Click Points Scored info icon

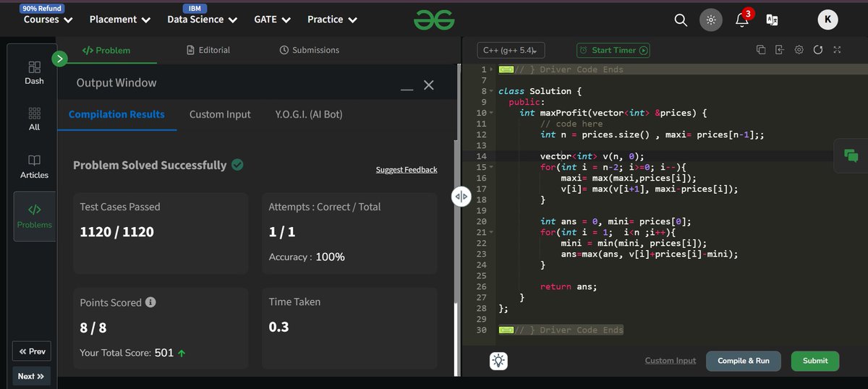click(150, 302)
